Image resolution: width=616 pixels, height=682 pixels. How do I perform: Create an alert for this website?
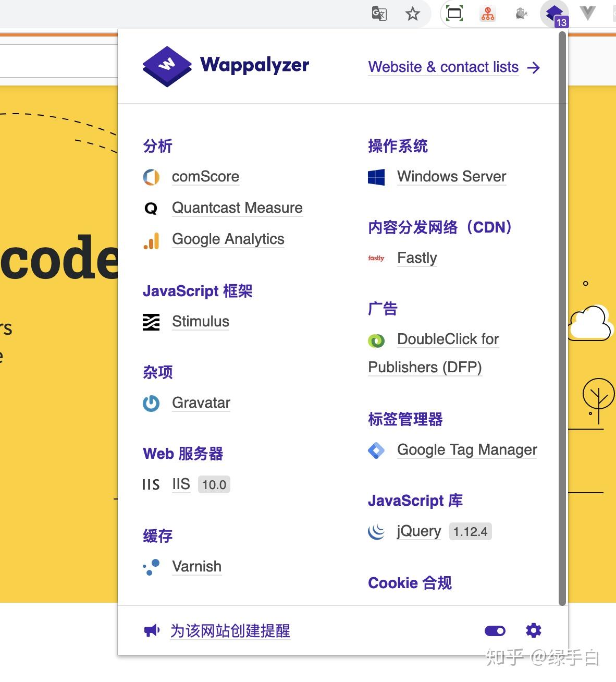[x=230, y=631]
